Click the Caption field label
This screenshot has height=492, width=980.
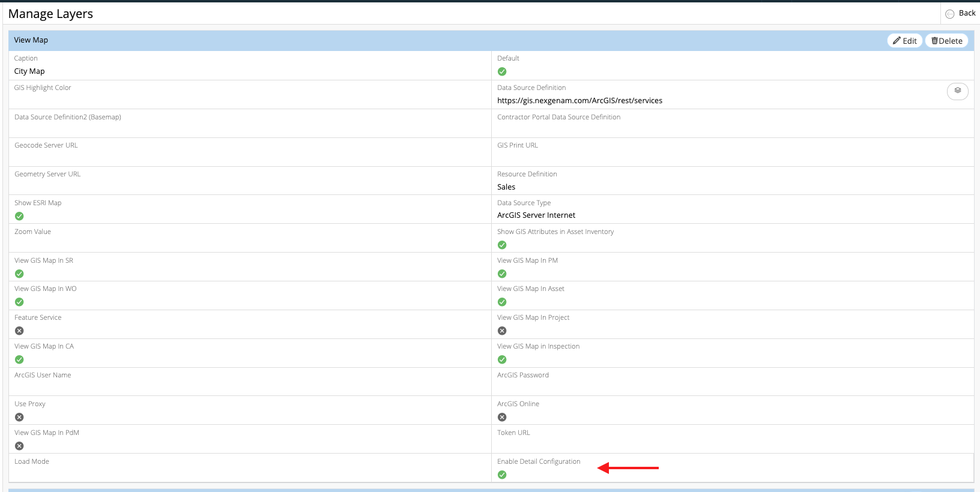[x=26, y=58]
